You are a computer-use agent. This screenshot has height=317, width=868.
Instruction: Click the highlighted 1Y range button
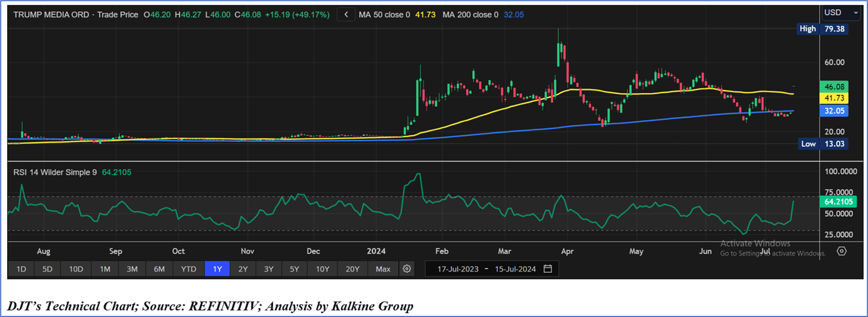217,268
